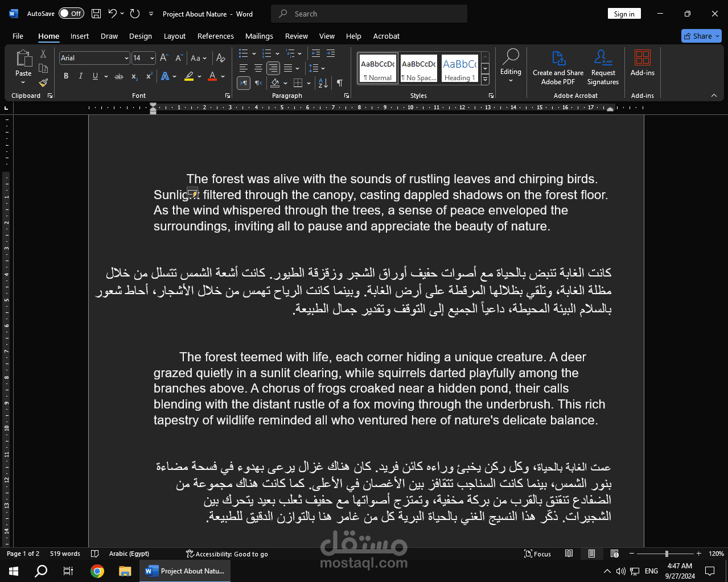The height and width of the screenshot is (582, 728).
Task: Expand the bullets list dropdown
Action: pos(254,53)
